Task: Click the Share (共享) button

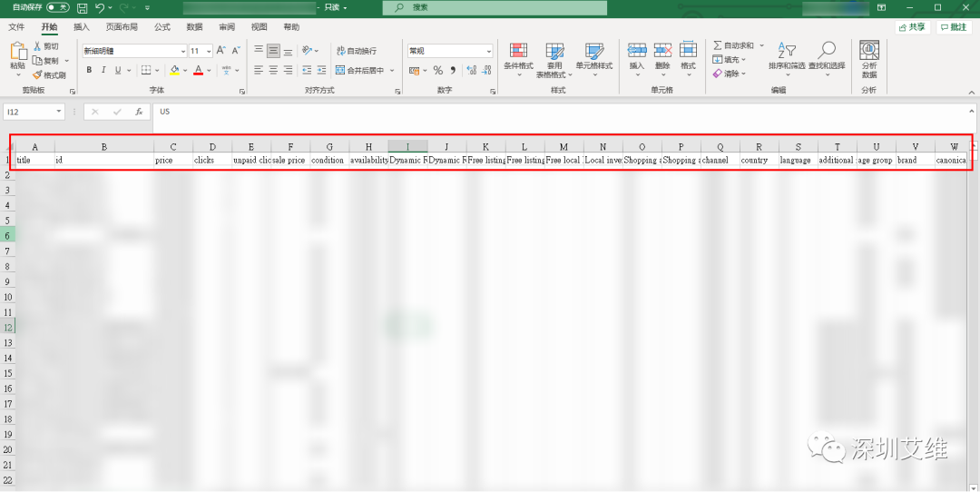Action: pyautogui.click(x=913, y=27)
